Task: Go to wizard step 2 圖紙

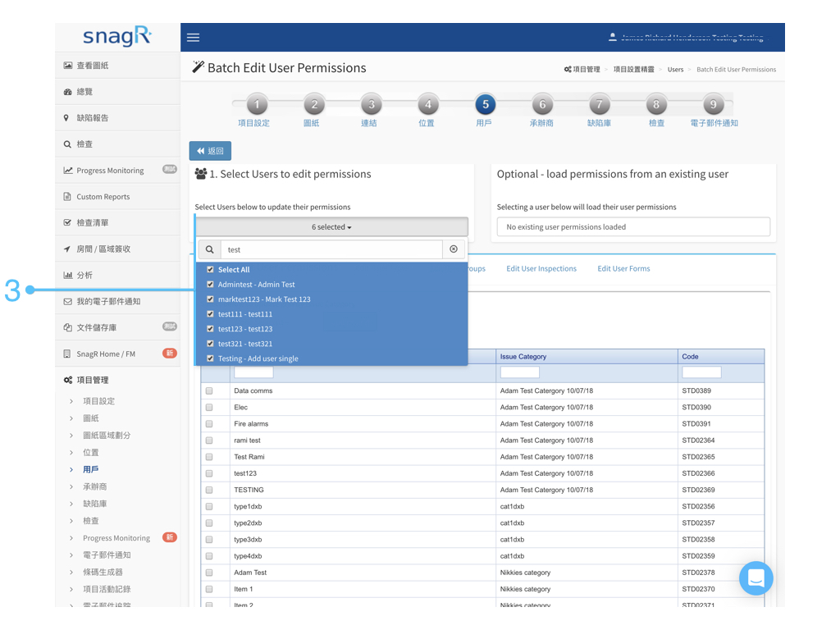Action: click(x=314, y=104)
